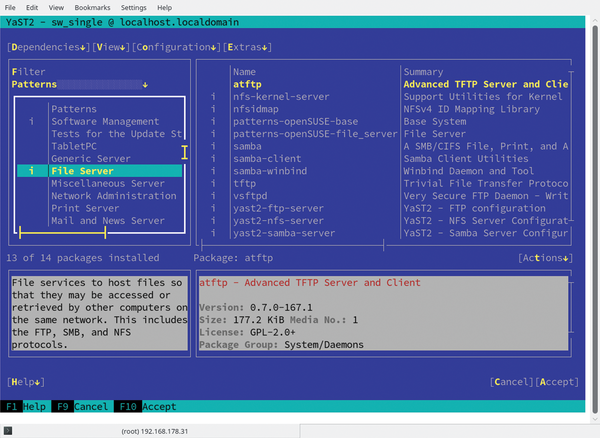
Task: Toggle install status marker of samba-winbind
Action: (x=213, y=171)
